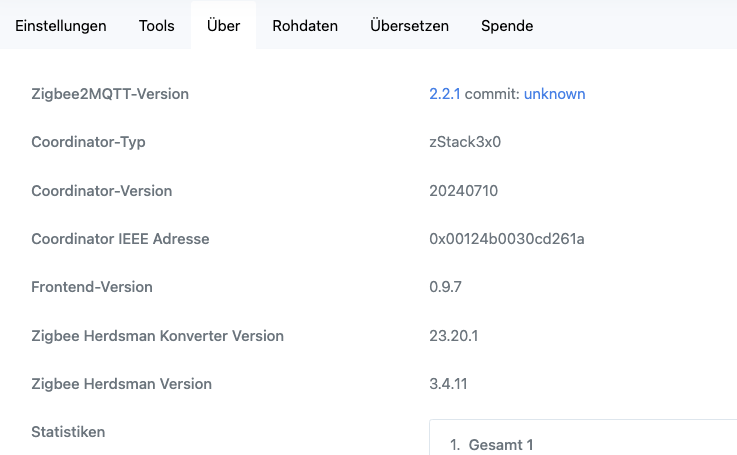Switch to the Tools tab
Viewport: 737px width, 455px height.
pyautogui.click(x=157, y=26)
